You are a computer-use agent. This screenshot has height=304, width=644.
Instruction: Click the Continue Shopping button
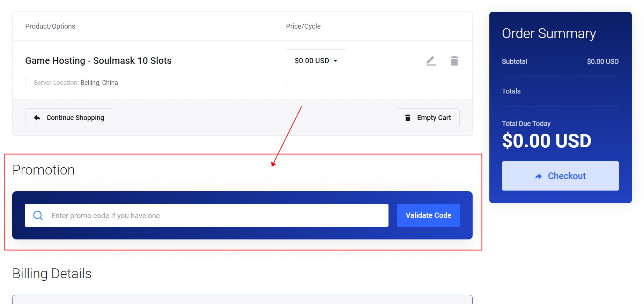pos(69,118)
